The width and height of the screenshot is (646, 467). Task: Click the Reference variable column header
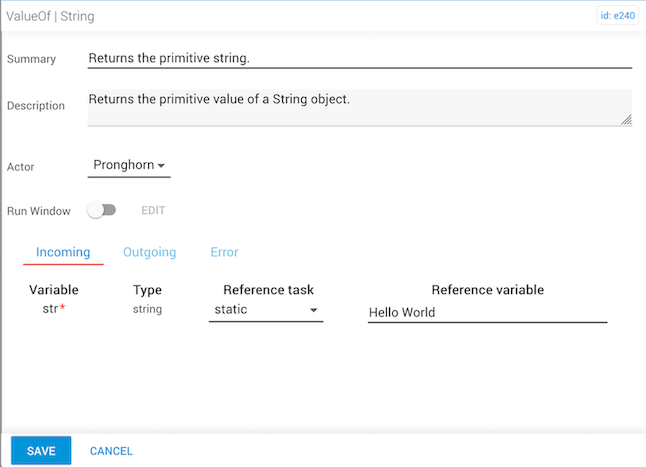[487, 290]
